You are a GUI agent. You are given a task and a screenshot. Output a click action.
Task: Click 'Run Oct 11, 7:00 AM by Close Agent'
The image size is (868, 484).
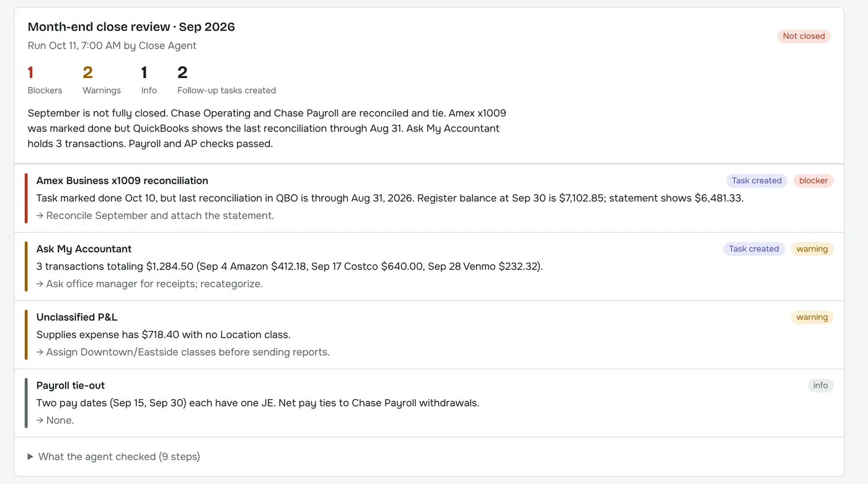click(112, 45)
